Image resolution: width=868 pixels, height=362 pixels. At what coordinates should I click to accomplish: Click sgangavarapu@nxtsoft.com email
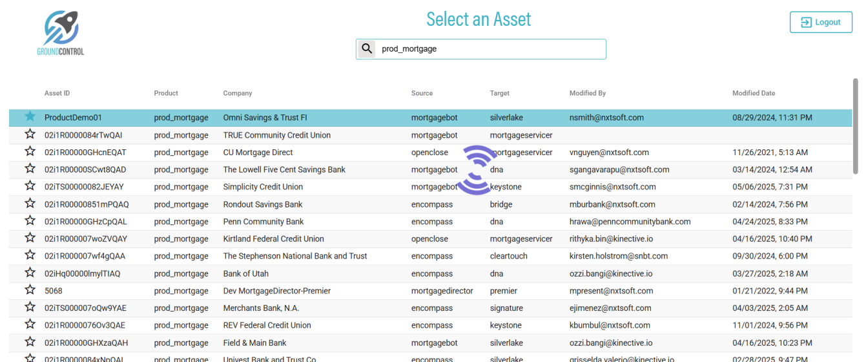(x=619, y=169)
